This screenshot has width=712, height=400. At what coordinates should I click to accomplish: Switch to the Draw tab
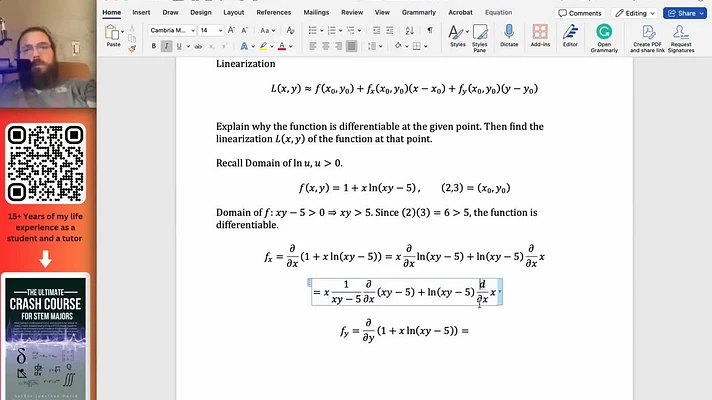tap(170, 12)
